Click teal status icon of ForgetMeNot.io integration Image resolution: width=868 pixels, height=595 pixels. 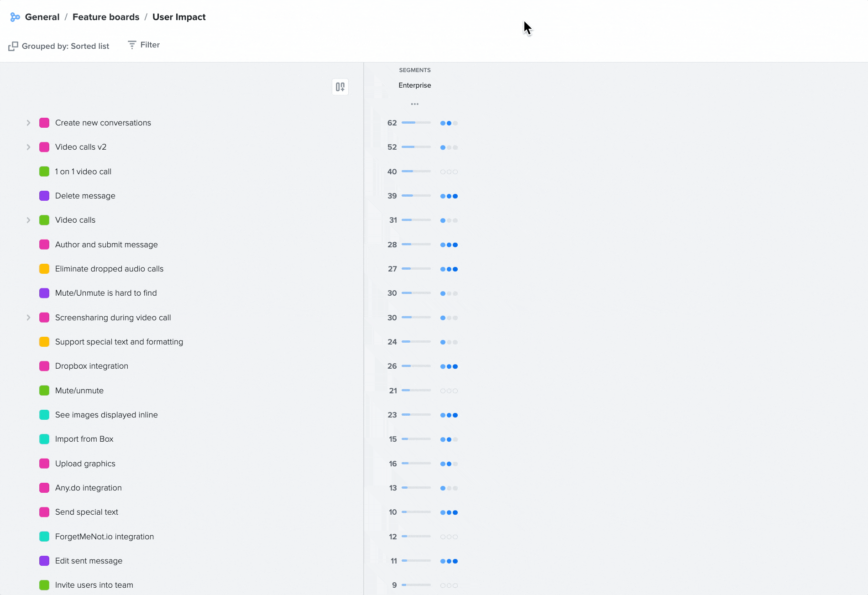pos(44,537)
